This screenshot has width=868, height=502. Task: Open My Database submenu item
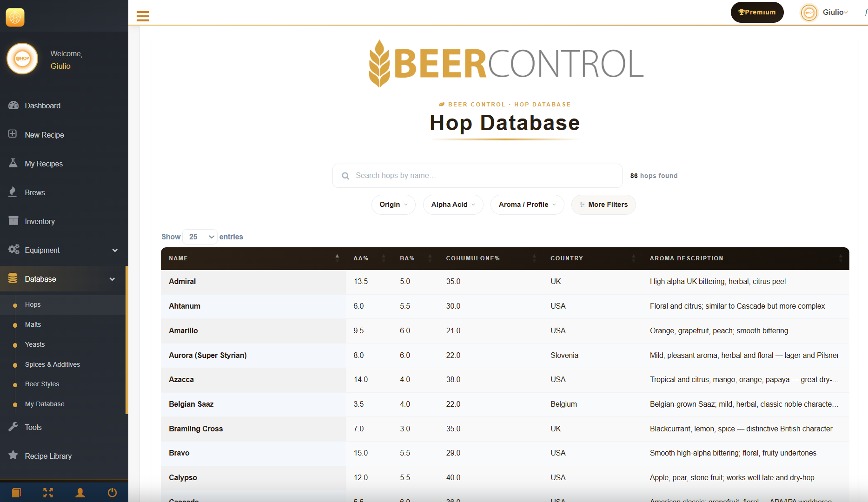pyautogui.click(x=45, y=404)
